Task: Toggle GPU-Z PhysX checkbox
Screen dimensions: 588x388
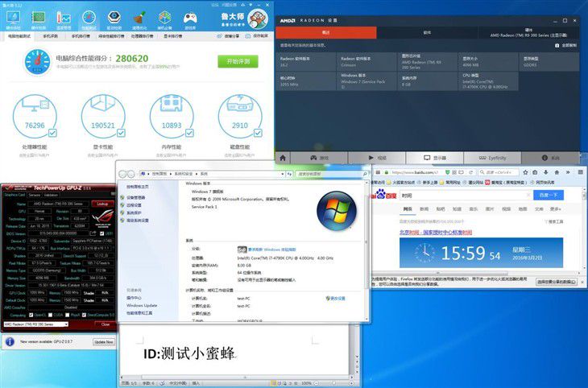Action: (67, 315)
